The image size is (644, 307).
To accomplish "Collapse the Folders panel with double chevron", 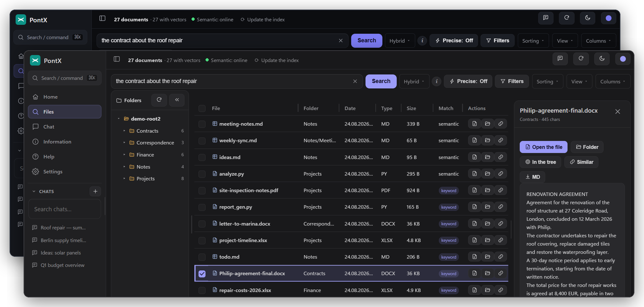I will pyautogui.click(x=177, y=100).
